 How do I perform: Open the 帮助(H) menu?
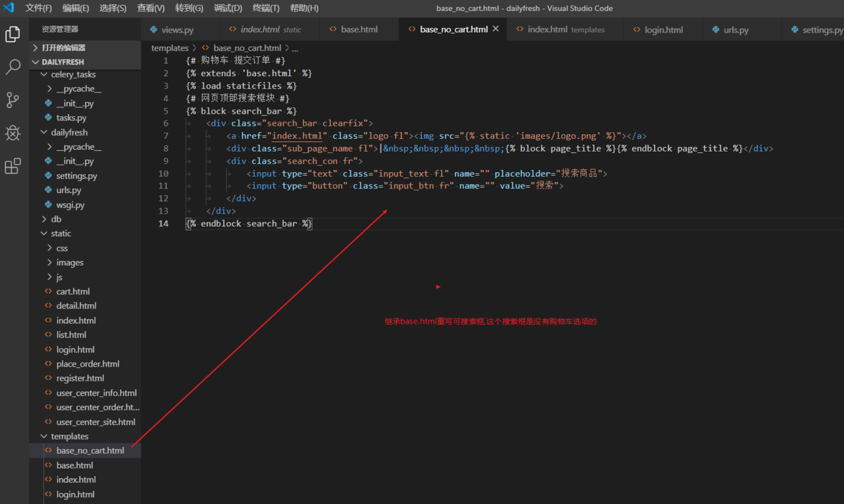[304, 8]
